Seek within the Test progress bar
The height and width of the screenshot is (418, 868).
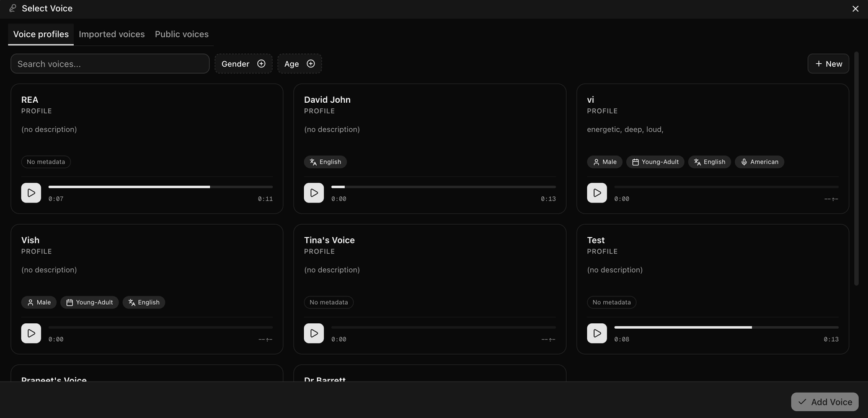click(x=727, y=328)
